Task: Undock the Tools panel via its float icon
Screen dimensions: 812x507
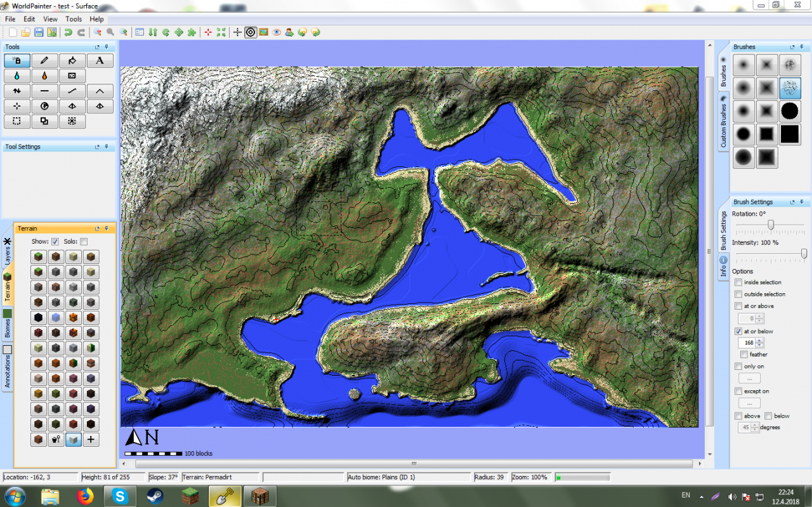Action: [x=97, y=46]
